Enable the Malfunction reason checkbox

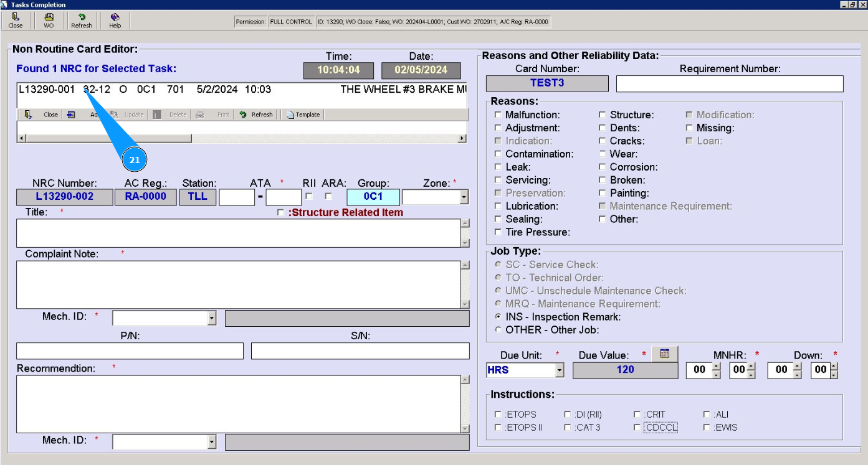pos(497,115)
